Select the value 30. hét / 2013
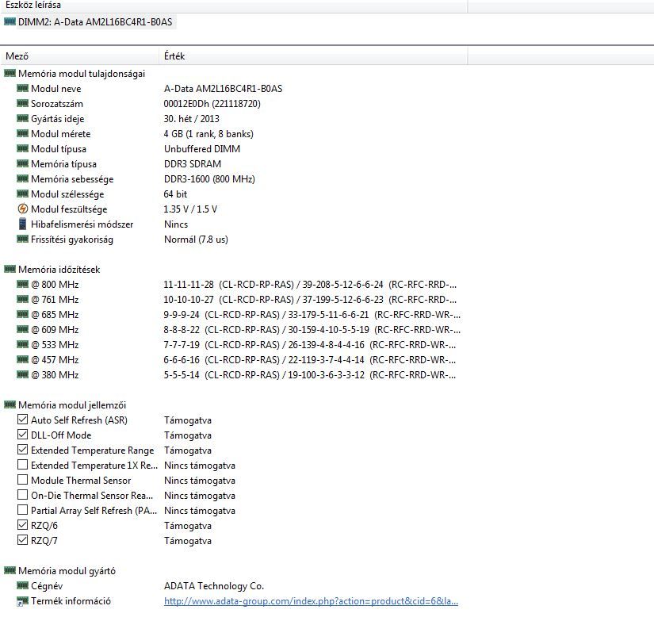The width and height of the screenshot is (654, 644). coord(192,118)
